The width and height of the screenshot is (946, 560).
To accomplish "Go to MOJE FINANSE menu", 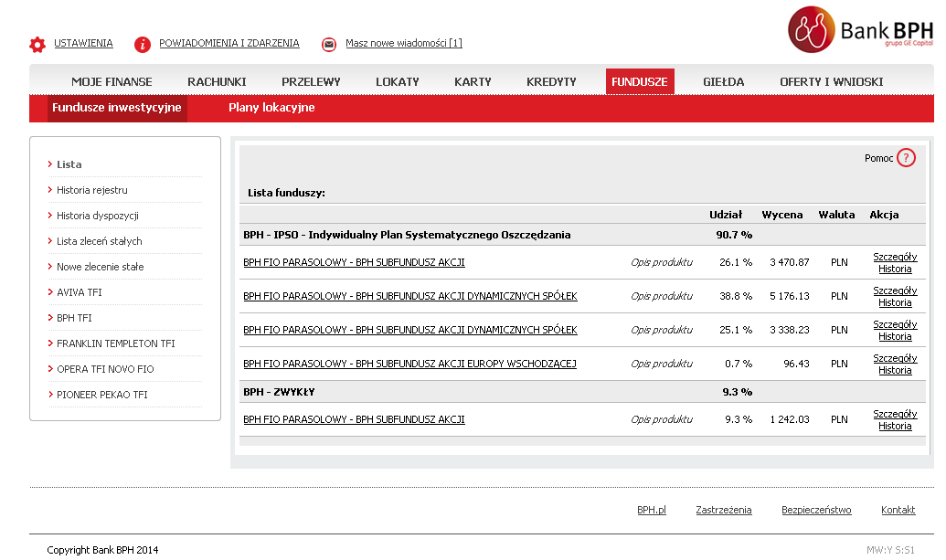I will coord(112,81).
